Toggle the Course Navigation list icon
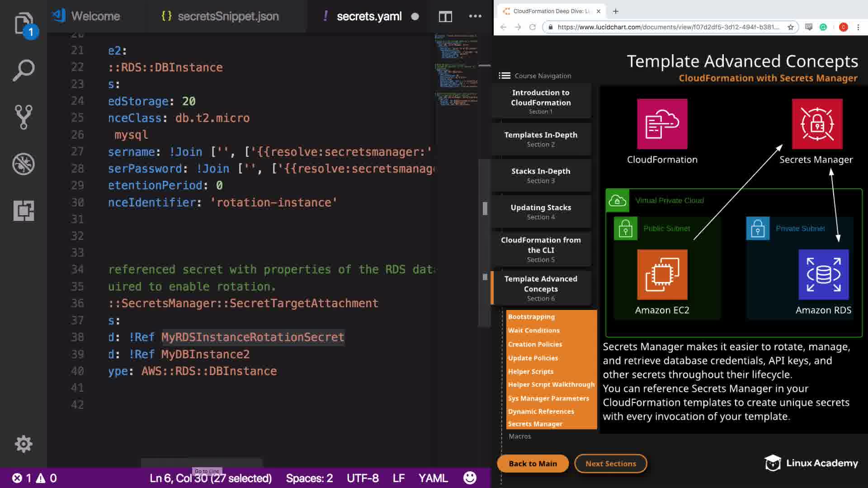868x488 pixels. click(x=505, y=75)
